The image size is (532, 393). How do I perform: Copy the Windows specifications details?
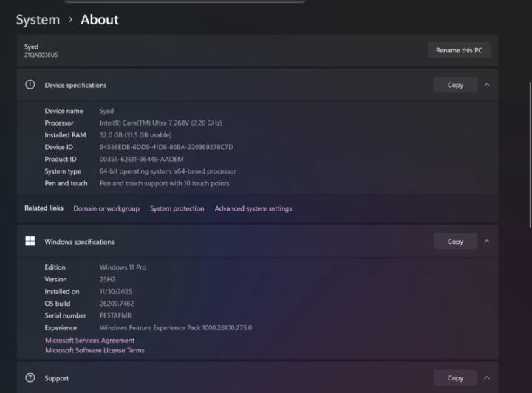[x=455, y=242]
